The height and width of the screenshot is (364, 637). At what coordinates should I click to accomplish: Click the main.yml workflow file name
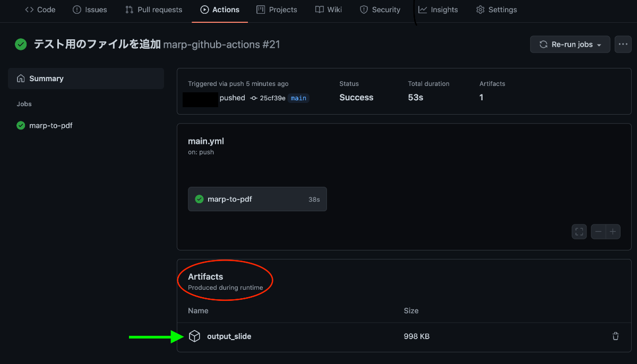pyautogui.click(x=206, y=141)
